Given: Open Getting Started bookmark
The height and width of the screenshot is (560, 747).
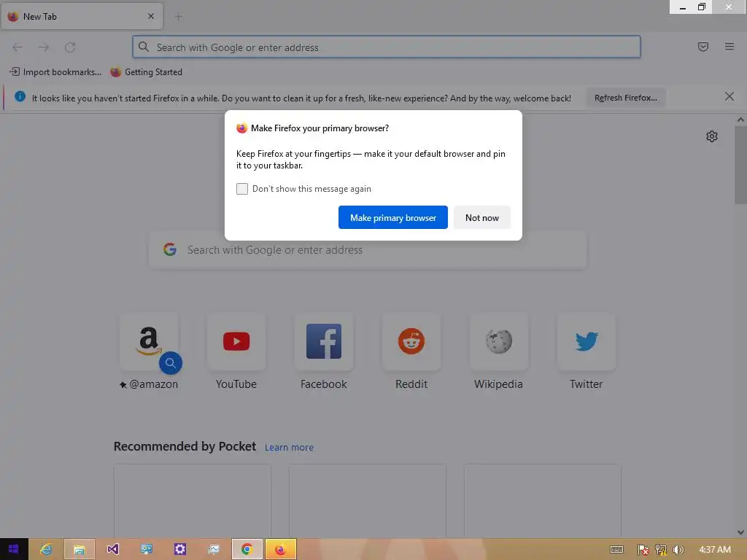Looking at the screenshot, I should coord(146,72).
